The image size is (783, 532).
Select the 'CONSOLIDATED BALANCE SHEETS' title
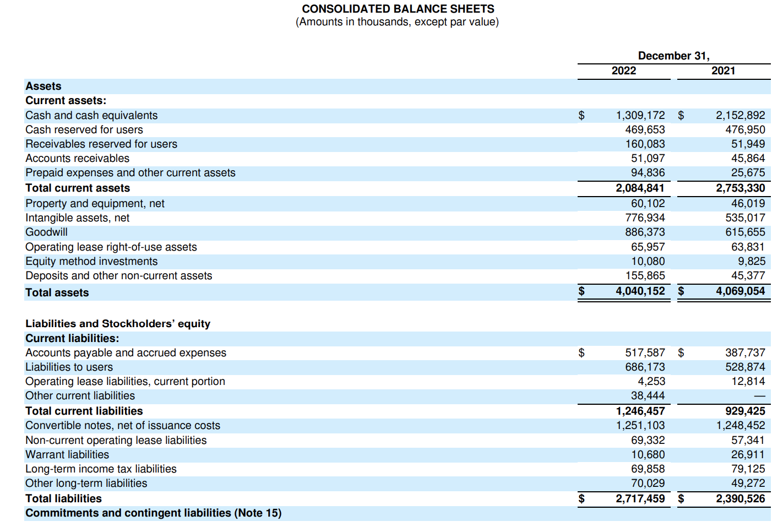point(398,9)
